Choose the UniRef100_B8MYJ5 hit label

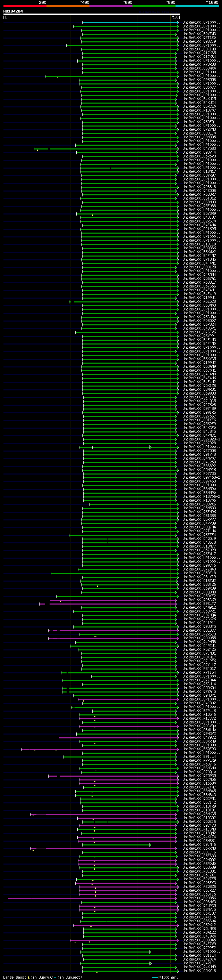point(199,909)
